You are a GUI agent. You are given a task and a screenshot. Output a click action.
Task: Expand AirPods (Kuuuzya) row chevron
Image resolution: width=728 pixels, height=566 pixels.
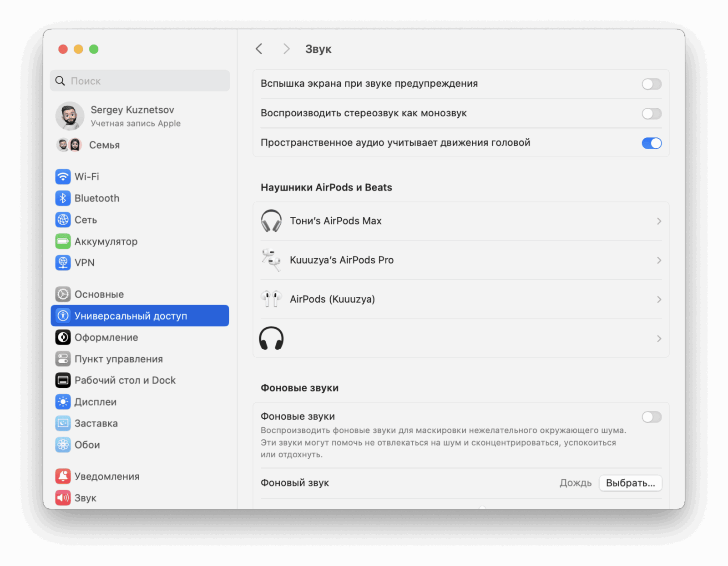[659, 299]
